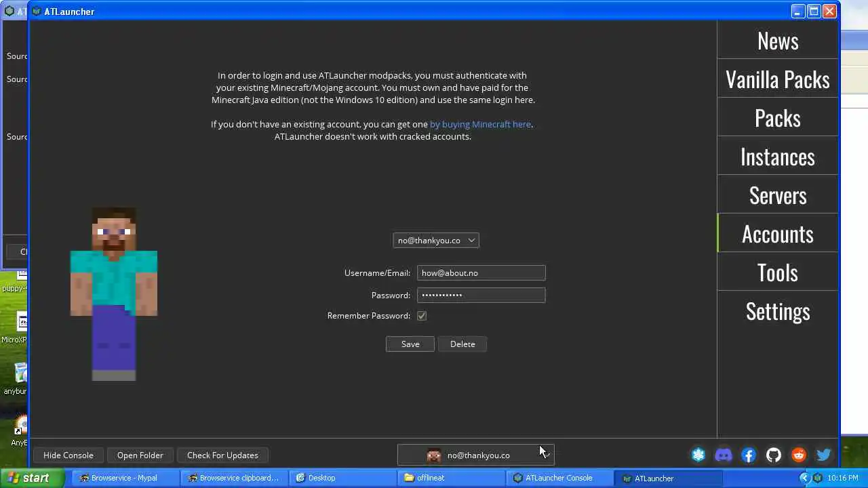868x488 pixels.
Task: Switch to the Packs tab
Action: coord(778,118)
